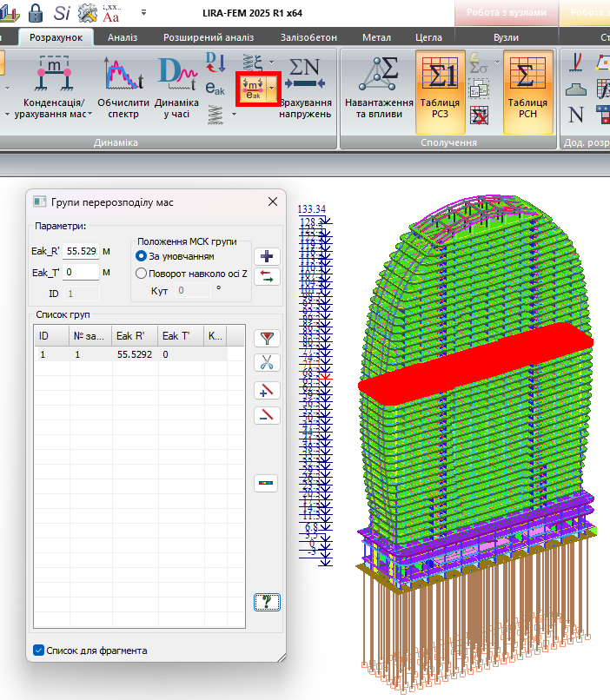Viewport: 610px width, 700px height.
Task: Uncheck Список для фрагмента checkbox
Action: [x=38, y=650]
